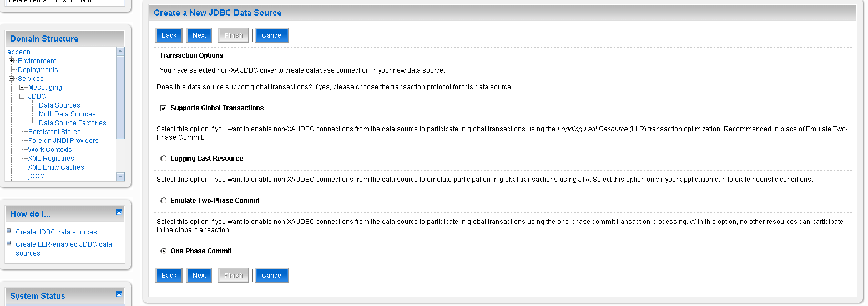Open the Create JDBC data sources help link
Image resolution: width=868 pixels, height=306 pixels.
tap(56, 232)
